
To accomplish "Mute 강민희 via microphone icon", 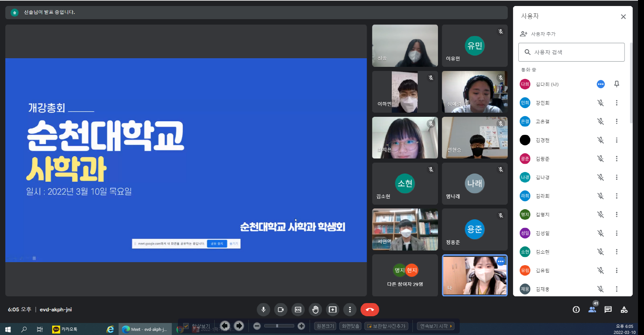I will pos(601,103).
